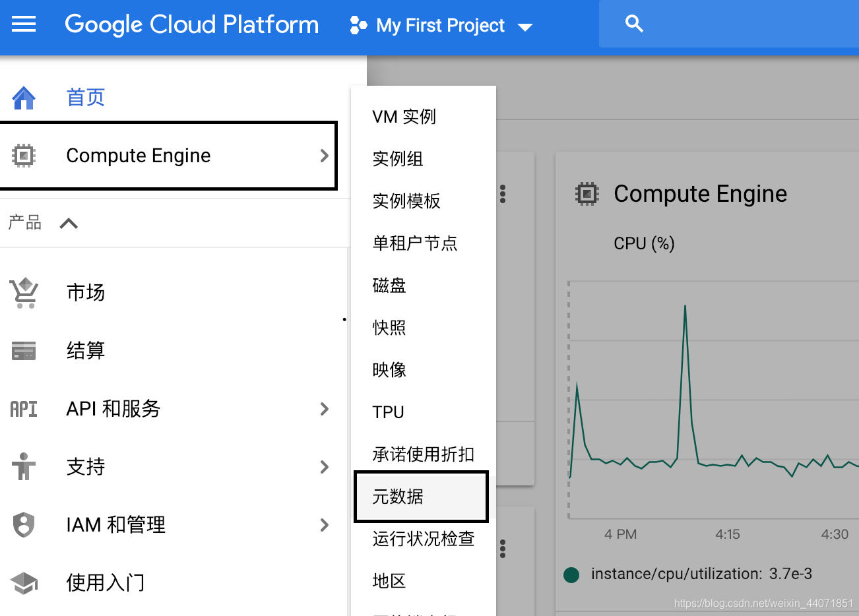Open the My First Project selector
The width and height of the screenshot is (859, 616).
[441, 25]
